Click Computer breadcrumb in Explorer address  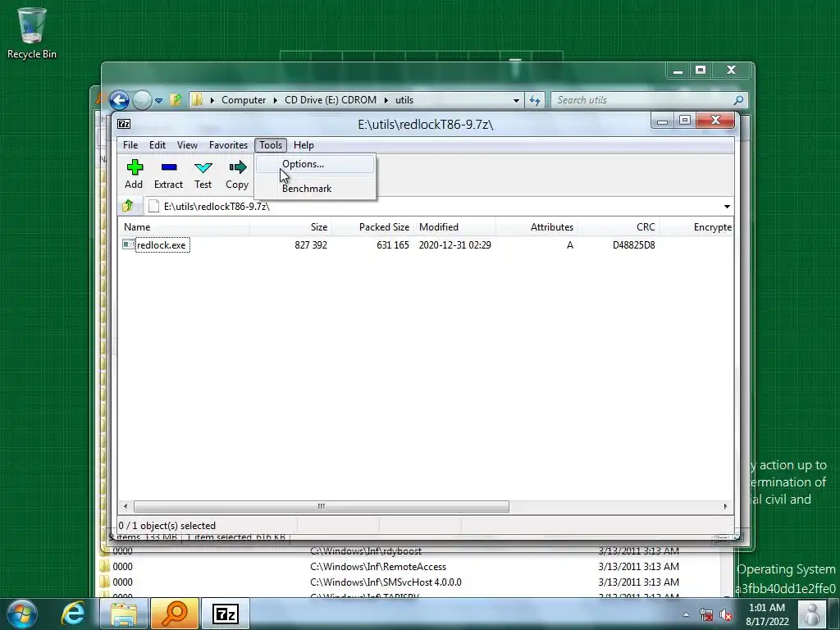244,100
